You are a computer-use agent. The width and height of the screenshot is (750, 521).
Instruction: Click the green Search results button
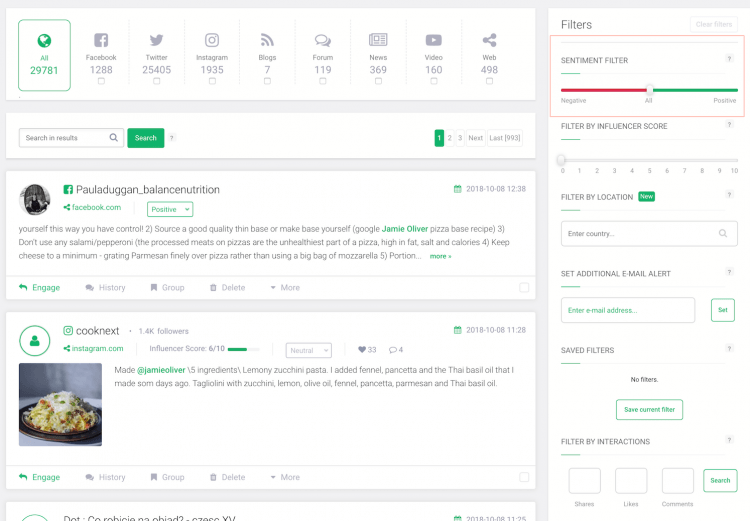tap(145, 138)
